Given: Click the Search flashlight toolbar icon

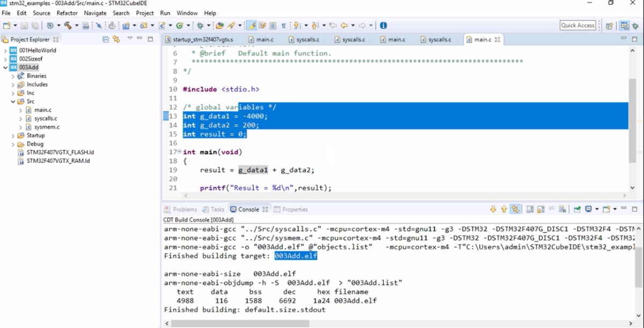Looking at the screenshot, I should (x=231, y=25).
